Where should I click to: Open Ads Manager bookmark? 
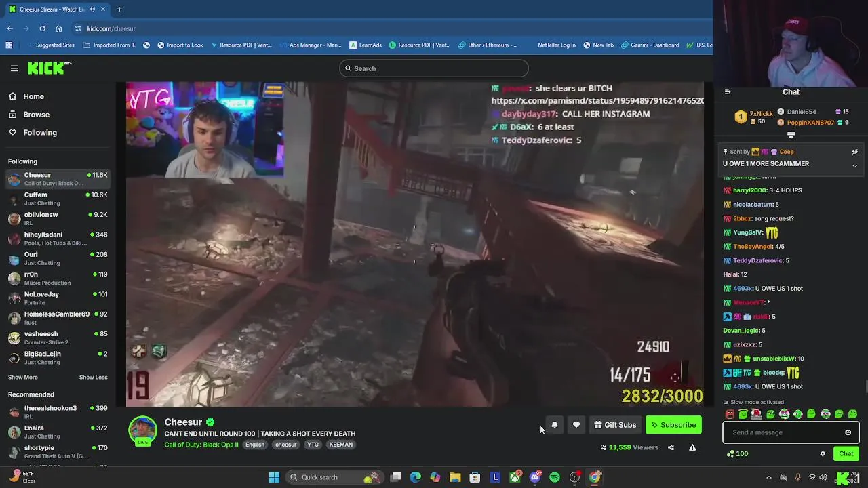pos(310,45)
